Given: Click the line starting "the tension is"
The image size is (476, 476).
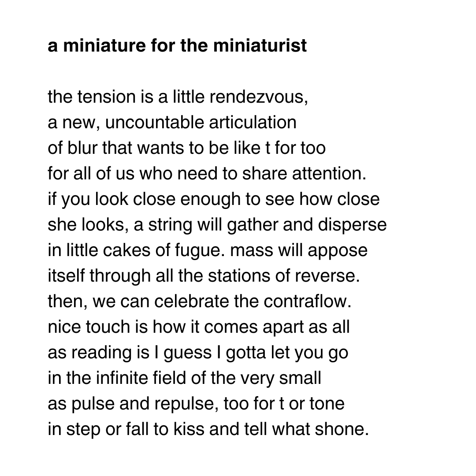Looking at the screenshot, I should click(x=178, y=97).
